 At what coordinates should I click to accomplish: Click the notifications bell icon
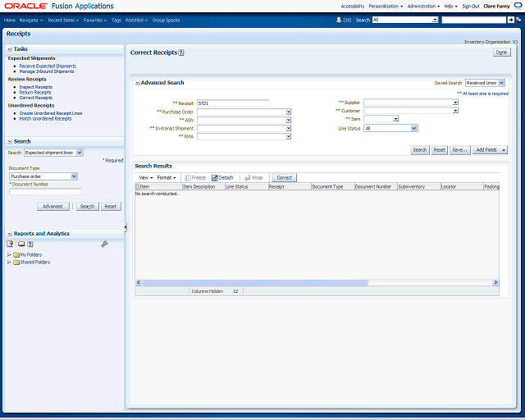(x=339, y=19)
